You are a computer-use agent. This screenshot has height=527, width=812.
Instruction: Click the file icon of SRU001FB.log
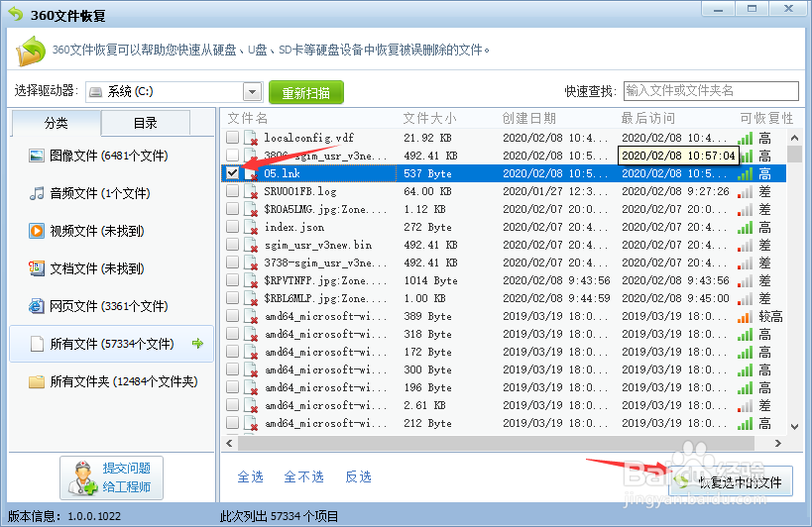click(x=251, y=191)
